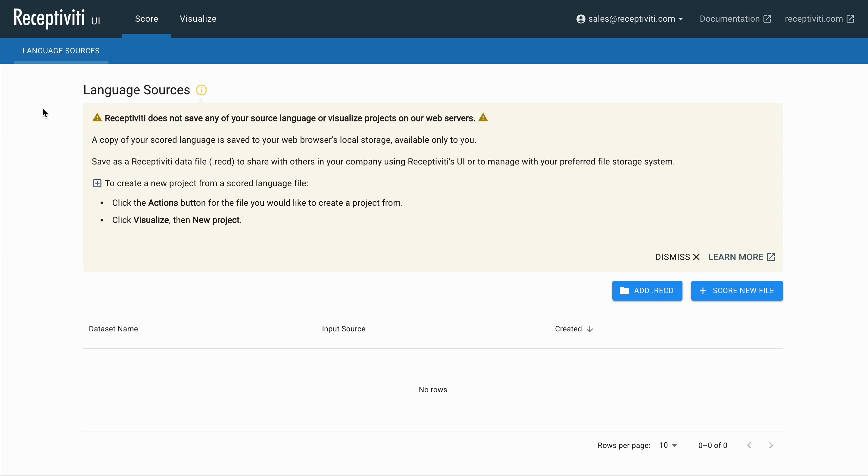
Task: Click the Score New File button
Action: tap(737, 291)
